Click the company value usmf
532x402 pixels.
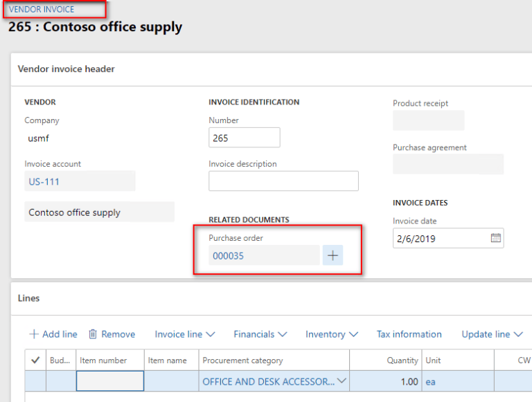tap(38, 138)
